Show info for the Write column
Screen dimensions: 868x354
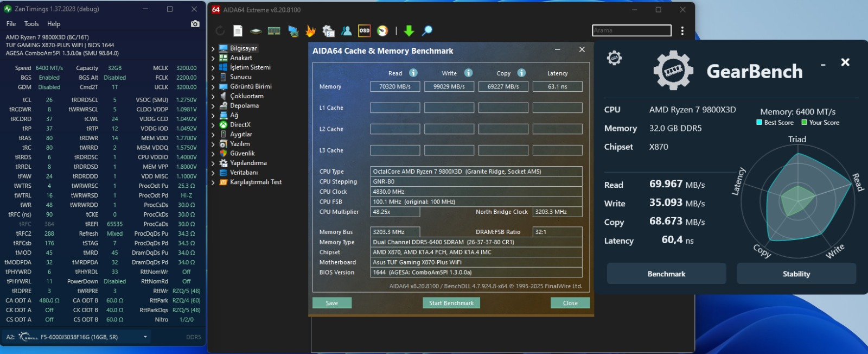click(x=468, y=73)
